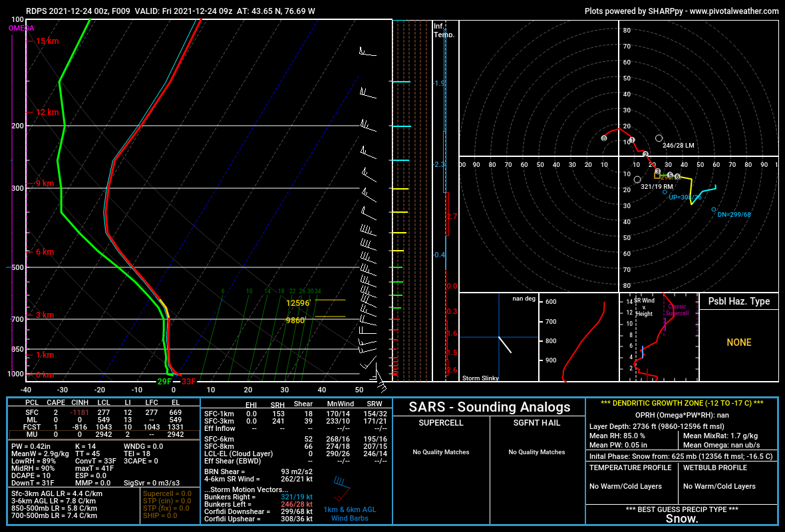Click the 3 km height marker label
785x532 pixels.
[45, 315]
